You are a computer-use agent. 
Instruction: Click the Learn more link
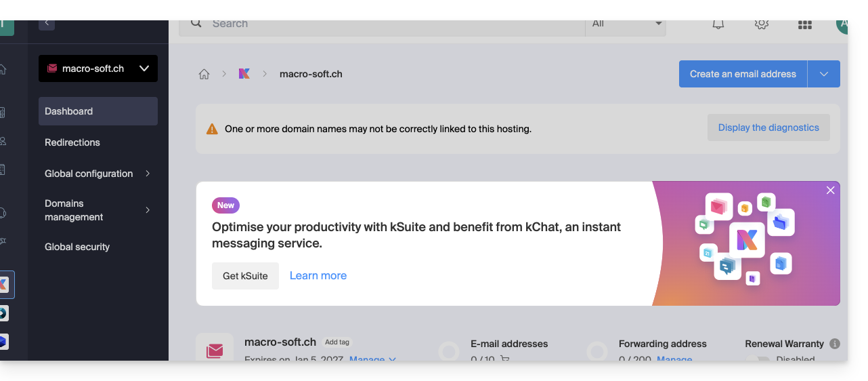tap(318, 275)
